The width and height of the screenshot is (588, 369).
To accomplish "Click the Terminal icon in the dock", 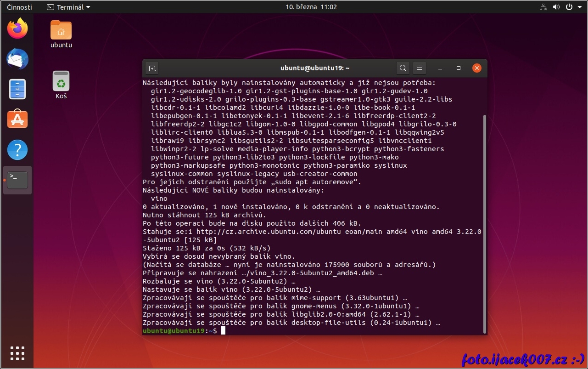I will 17,180.
